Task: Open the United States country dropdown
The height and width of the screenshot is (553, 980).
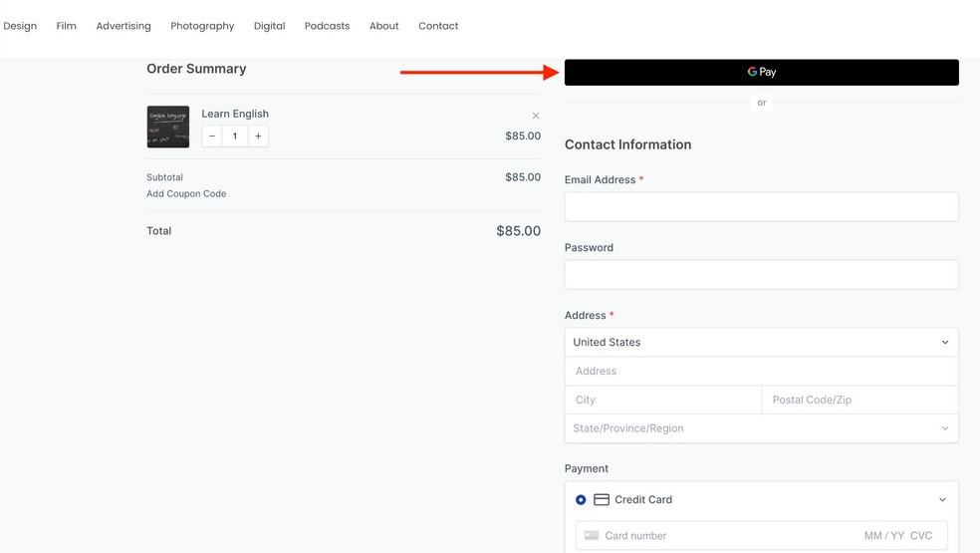Action: [x=761, y=342]
